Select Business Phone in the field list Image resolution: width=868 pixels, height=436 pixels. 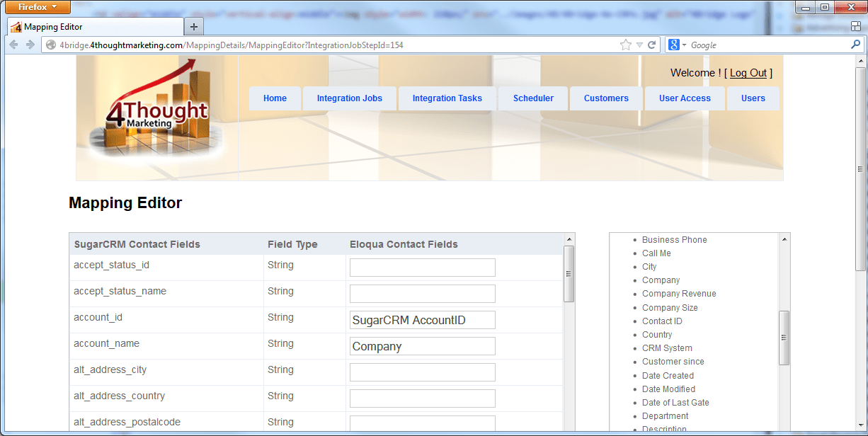point(674,240)
